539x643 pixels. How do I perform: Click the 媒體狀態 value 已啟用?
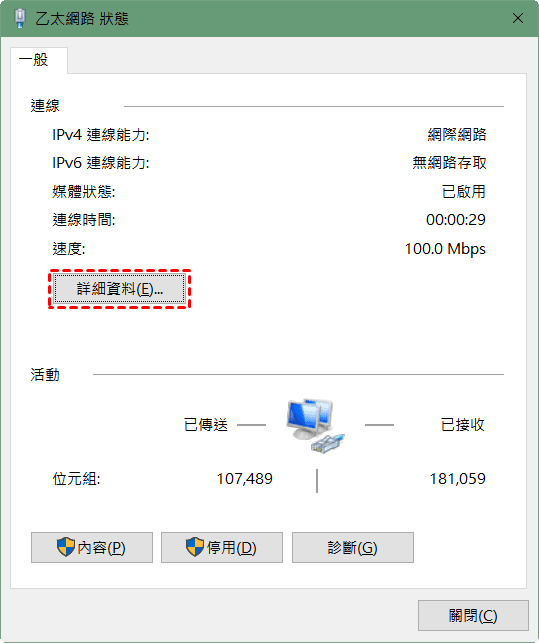click(x=464, y=192)
